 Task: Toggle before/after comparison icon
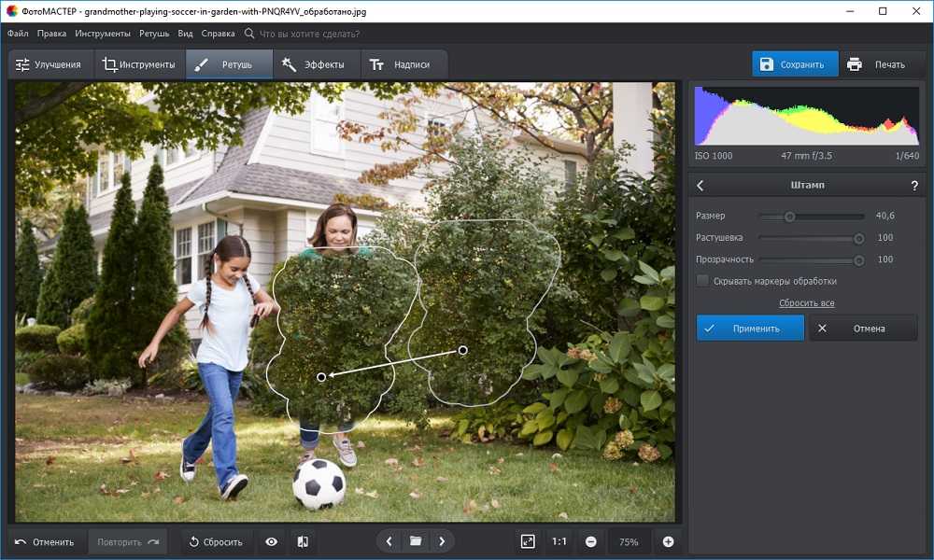click(303, 541)
